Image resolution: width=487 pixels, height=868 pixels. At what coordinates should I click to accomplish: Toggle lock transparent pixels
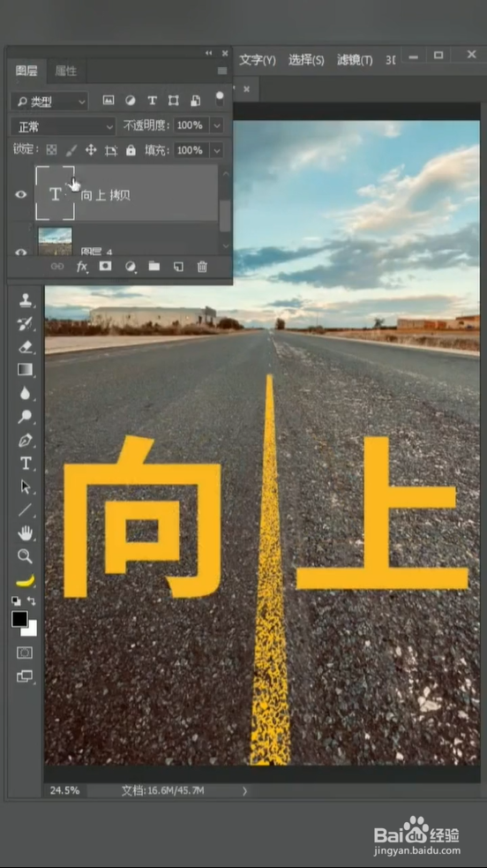(51, 150)
